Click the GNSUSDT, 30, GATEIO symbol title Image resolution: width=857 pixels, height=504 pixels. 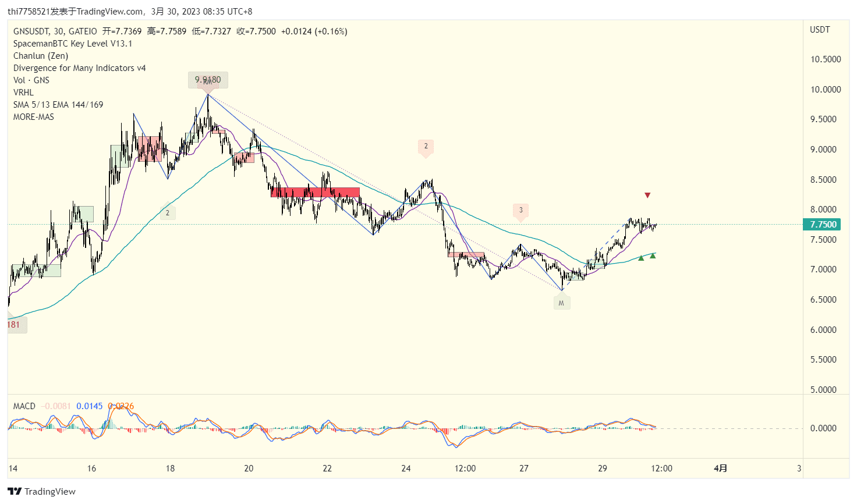point(55,31)
